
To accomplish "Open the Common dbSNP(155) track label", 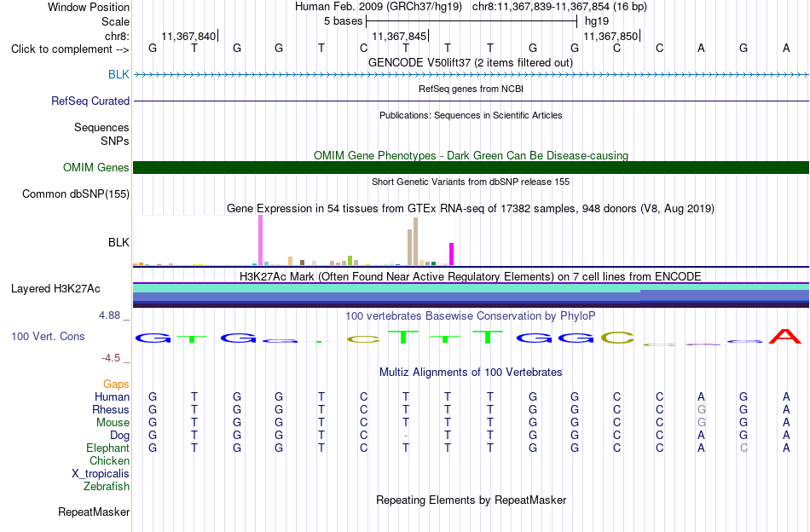I will [76, 194].
